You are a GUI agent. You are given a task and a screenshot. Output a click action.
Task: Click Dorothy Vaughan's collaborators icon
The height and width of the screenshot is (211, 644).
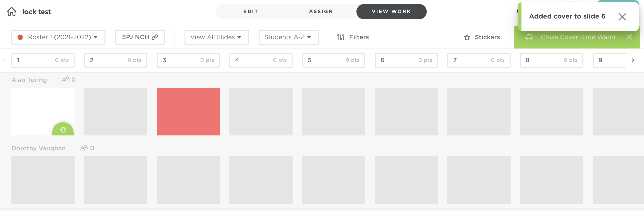coord(84,148)
